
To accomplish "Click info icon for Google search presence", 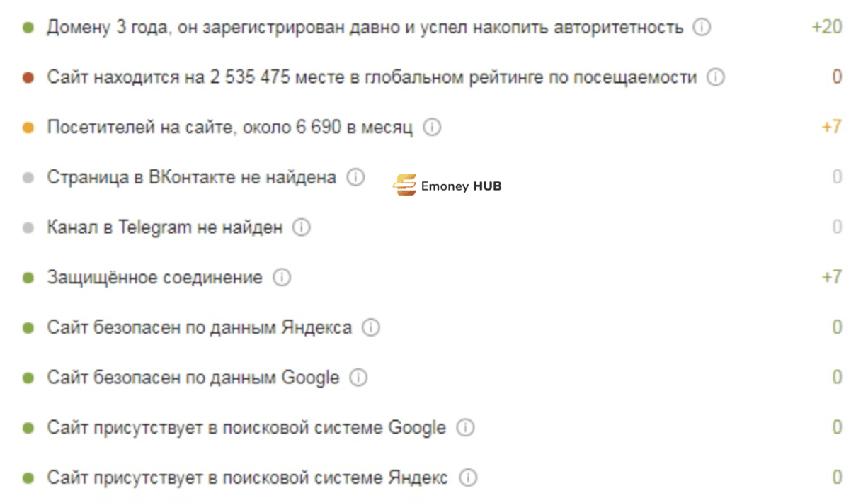I will point(465,428).
